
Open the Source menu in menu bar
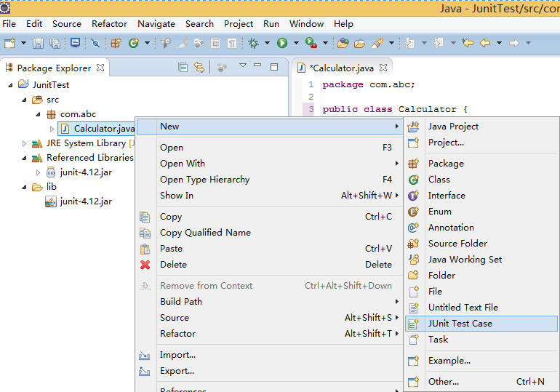66,24
